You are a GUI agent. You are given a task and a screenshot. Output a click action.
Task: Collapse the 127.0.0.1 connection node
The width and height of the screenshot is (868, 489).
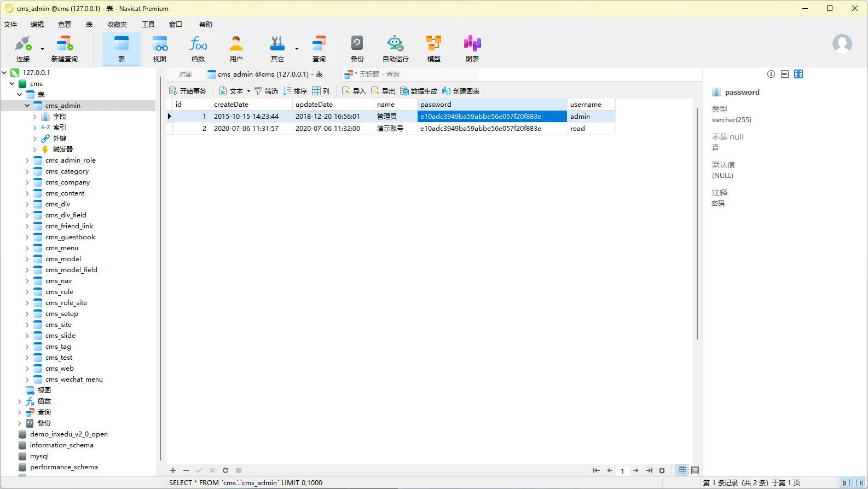(4, 72)
